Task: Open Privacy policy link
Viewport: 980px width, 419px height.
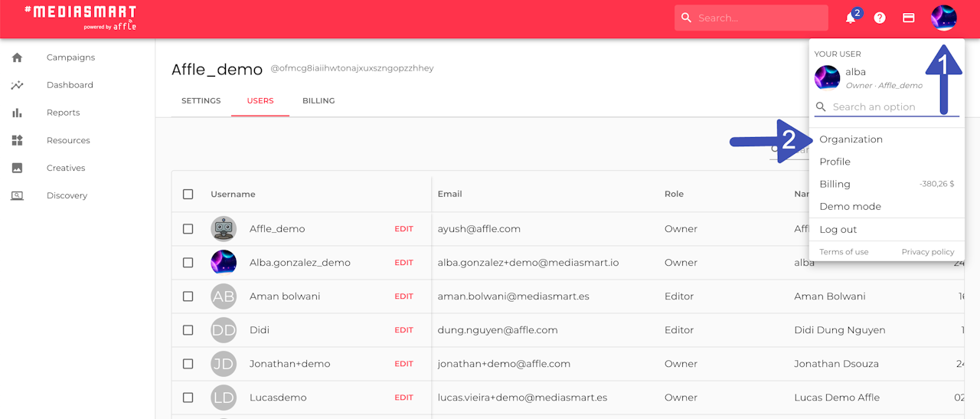Action: (928, 251)
